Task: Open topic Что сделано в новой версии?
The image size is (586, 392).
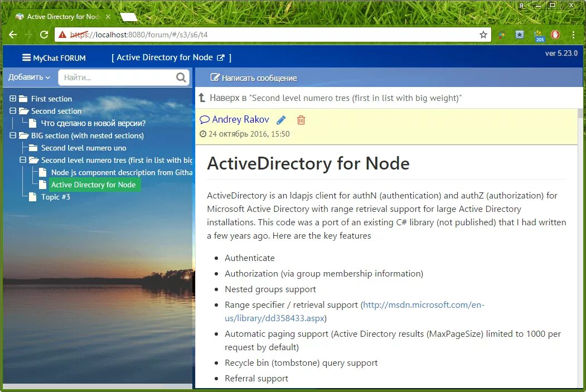Action: 93,123
